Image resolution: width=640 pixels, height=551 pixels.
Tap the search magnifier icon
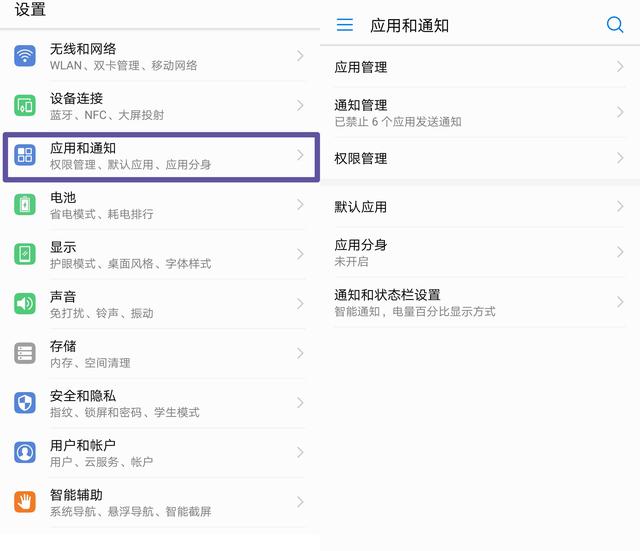point(615,25)
